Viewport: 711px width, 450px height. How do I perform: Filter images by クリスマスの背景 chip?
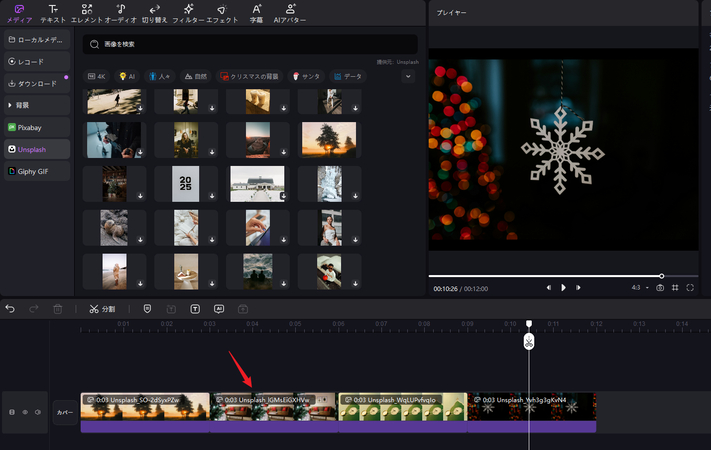pos(252,76)
